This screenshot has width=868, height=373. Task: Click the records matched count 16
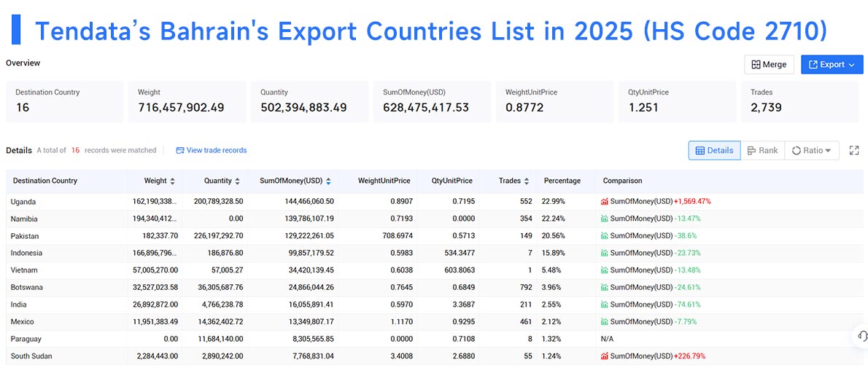tap(75, 150)
